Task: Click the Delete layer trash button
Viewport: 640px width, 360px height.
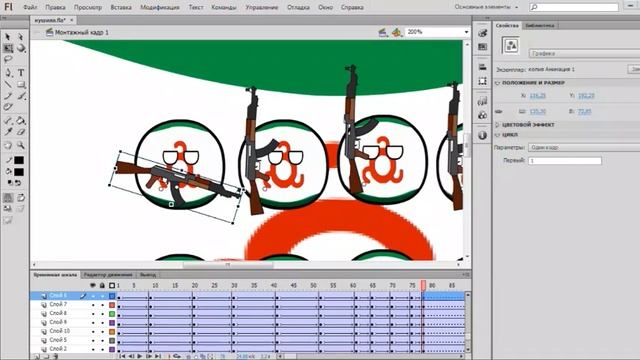Action: pos(55,357)
